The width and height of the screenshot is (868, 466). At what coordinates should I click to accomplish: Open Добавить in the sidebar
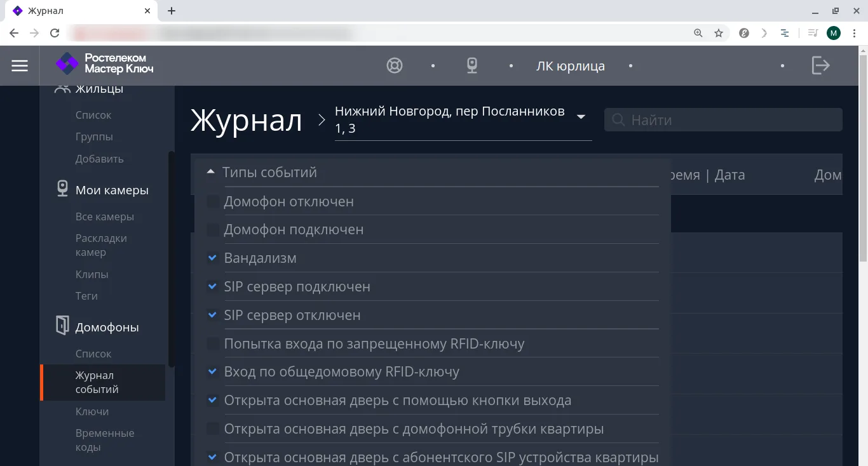coord(100,159)
